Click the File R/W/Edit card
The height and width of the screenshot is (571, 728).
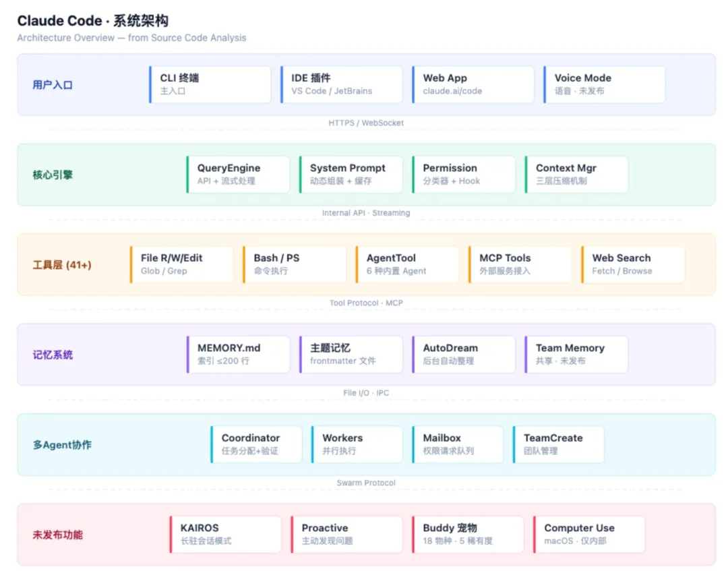coord(181,265)
